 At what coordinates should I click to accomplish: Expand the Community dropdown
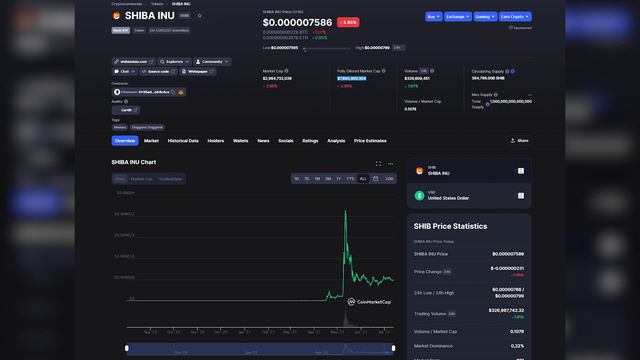[x=212, y=62]
